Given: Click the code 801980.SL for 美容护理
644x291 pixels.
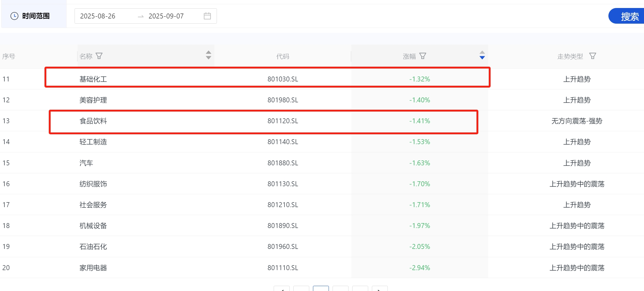Looking at the screenshot, I should 283,100.
